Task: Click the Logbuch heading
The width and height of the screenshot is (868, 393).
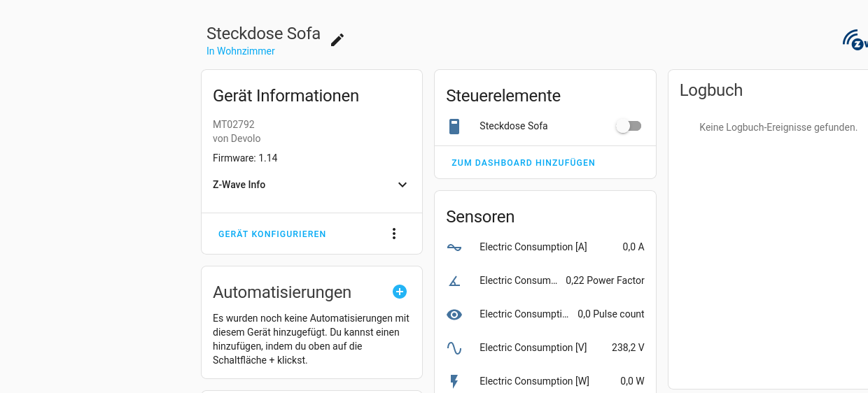Action: pos(711,90)
